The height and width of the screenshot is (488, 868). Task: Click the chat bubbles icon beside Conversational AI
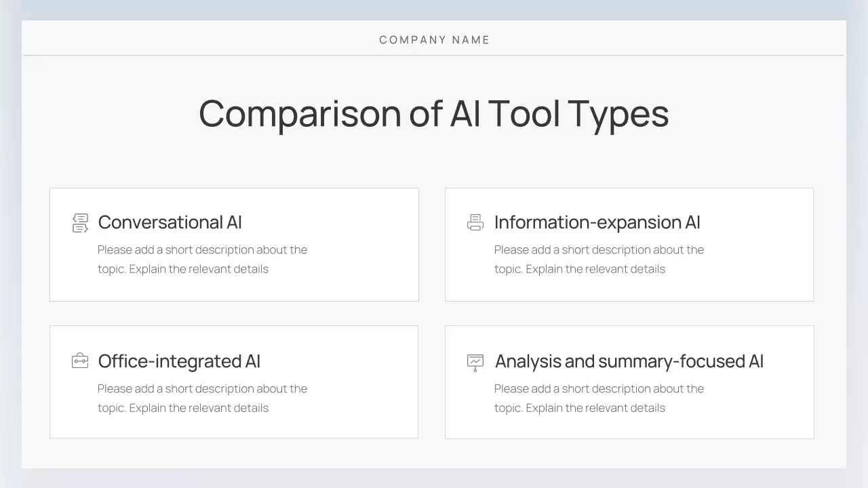(x=80, y=223)
